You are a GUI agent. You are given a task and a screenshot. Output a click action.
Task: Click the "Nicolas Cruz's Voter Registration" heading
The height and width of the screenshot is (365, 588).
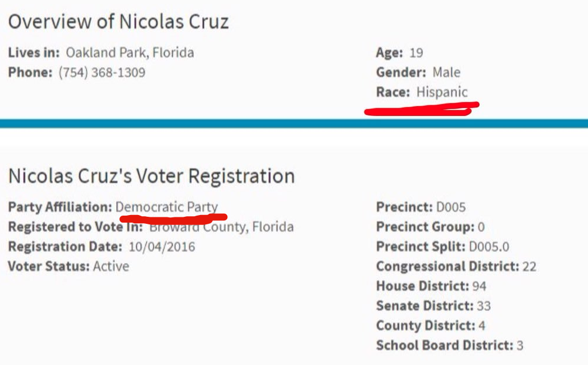[151, 176]
